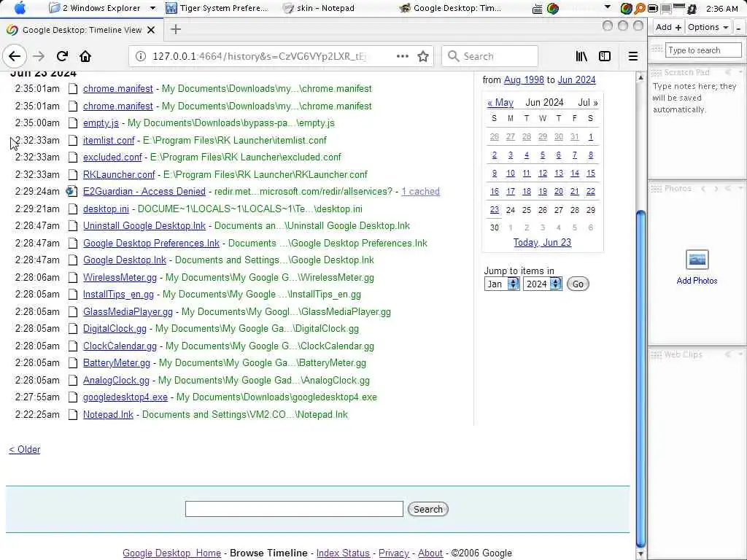Focus the Firefox Search box
Image resolution: width=747 pixels, height=560 pixels.
pyautogui.click(x=489, y=56)
